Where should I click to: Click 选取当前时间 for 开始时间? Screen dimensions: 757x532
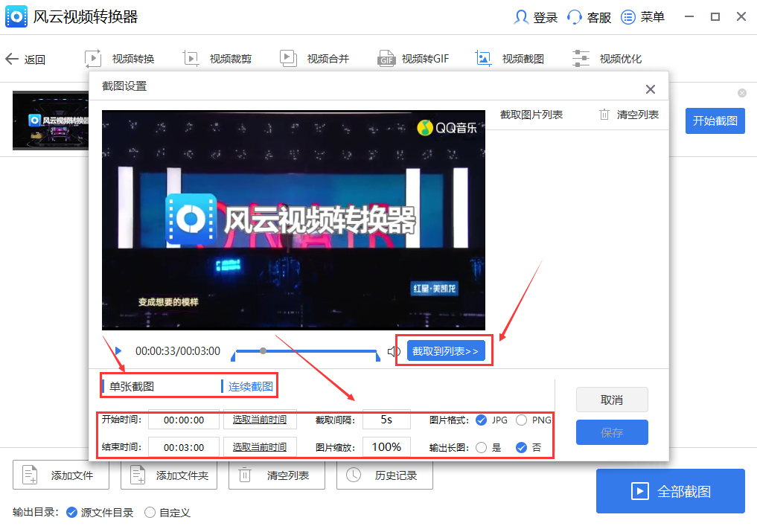pyautogui.click(x=260, y=420)
